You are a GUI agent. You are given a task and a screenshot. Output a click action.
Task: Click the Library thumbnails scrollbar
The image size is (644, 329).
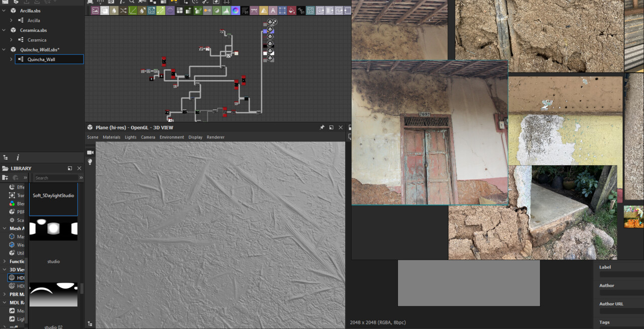[x=81, y=288]
